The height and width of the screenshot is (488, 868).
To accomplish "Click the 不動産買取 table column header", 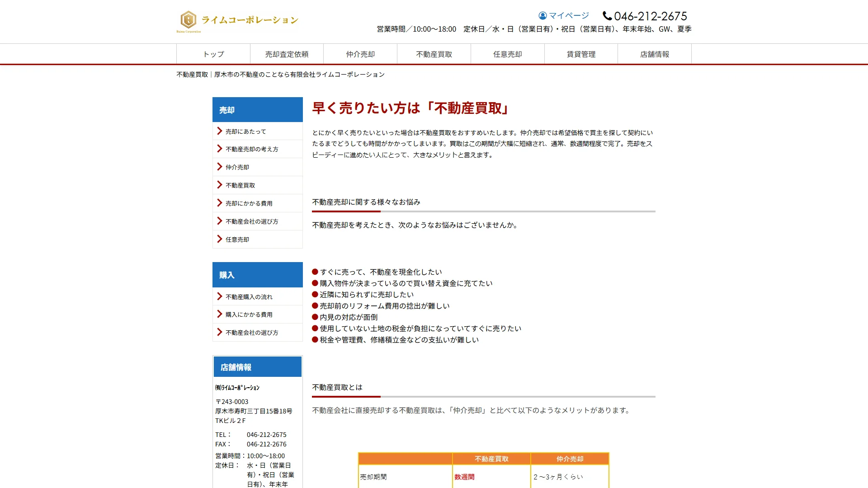I will [x=492, y=459].
